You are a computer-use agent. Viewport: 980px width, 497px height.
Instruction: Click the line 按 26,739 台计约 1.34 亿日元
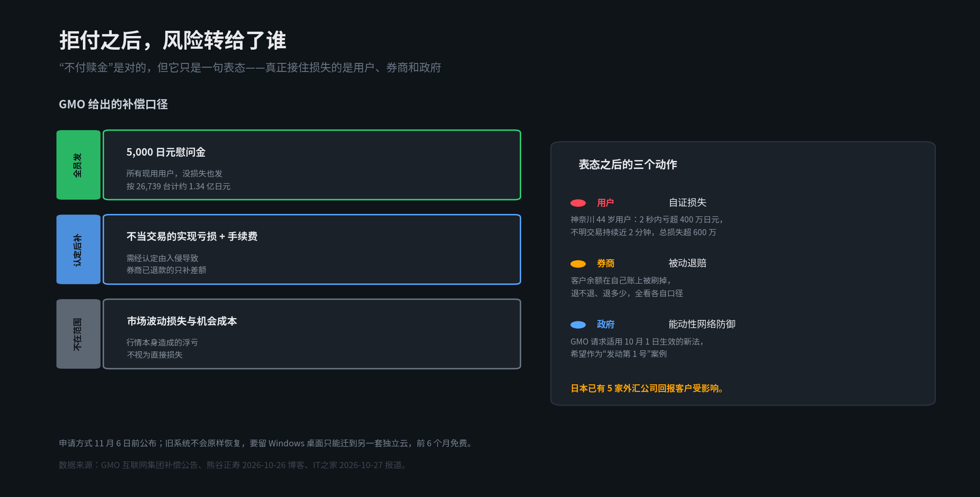click(x=178, y=186)
